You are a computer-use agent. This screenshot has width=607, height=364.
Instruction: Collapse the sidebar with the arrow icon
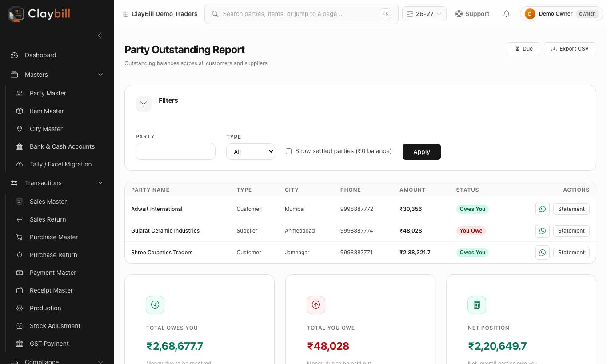[x=100, y=36]
